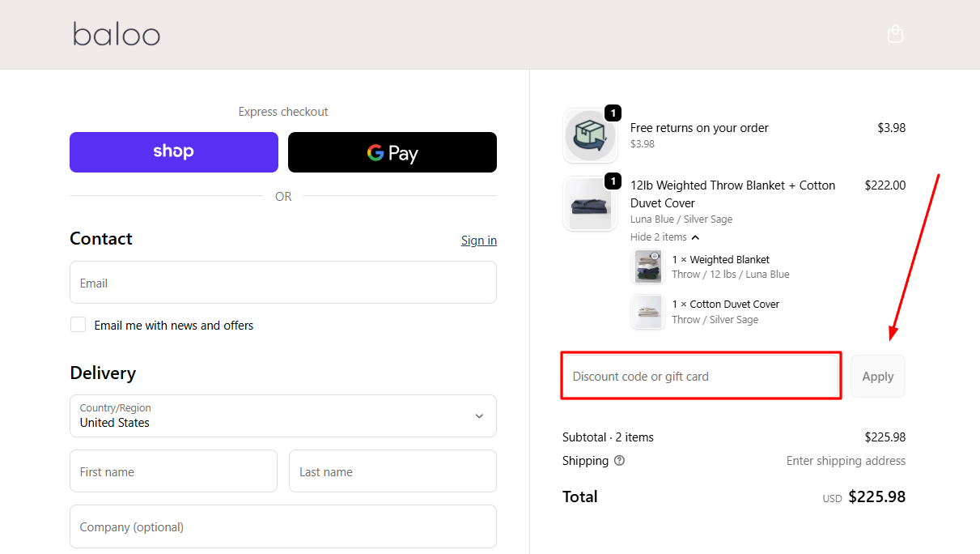The image size is (980, 554).
Task: Click 'Free returns on your order' title
Action: (699, 128)
